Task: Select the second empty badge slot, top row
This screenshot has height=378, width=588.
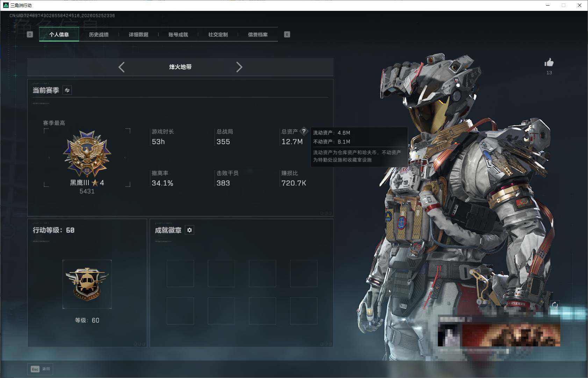Action: [221, 274]
